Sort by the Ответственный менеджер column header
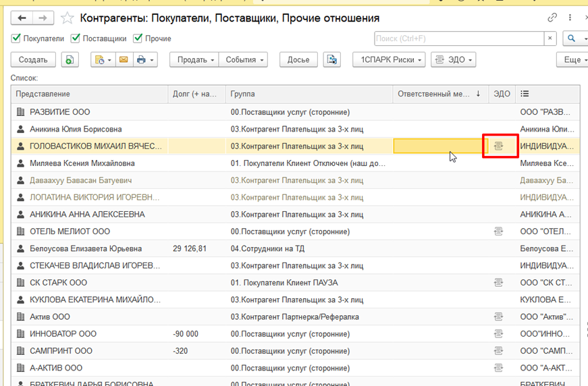Viewport: 588px width, 386px height. [x=441, y=94]
